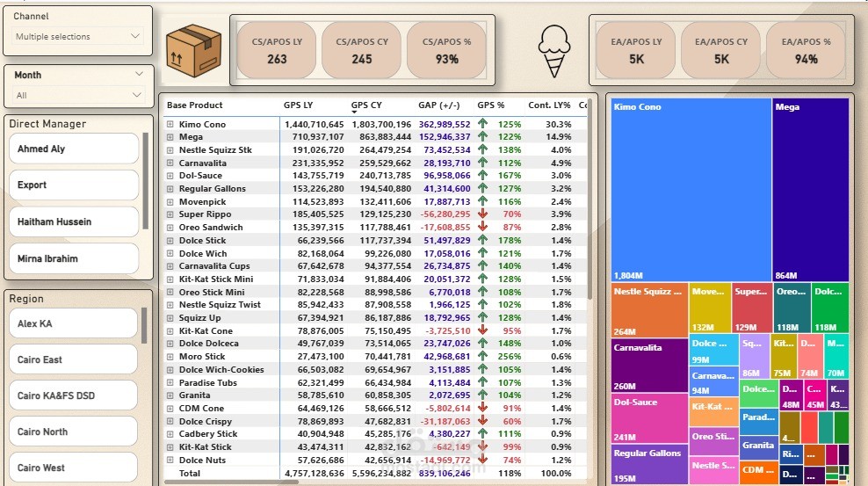This screenshot has width=868, height=486.
Task: Select the orange Nestle Squizz treemap tile
Action: click(649, 310)
